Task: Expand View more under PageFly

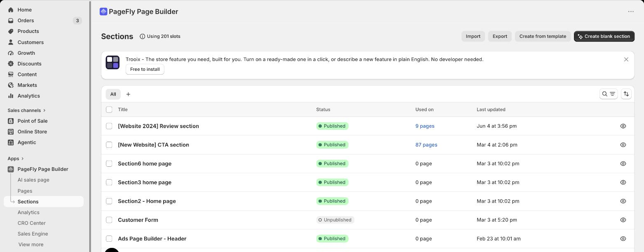Action: click(31, 245)
